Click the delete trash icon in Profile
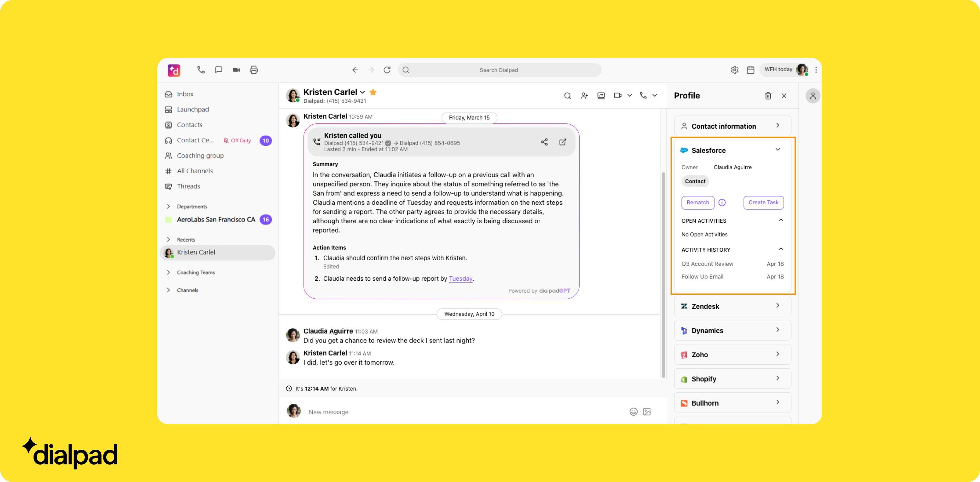This screenshot has width=980, height=482. (x=768, y=96)
